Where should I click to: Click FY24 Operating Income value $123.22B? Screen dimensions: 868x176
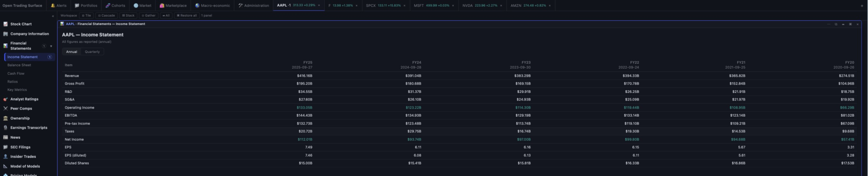[413, 108]
